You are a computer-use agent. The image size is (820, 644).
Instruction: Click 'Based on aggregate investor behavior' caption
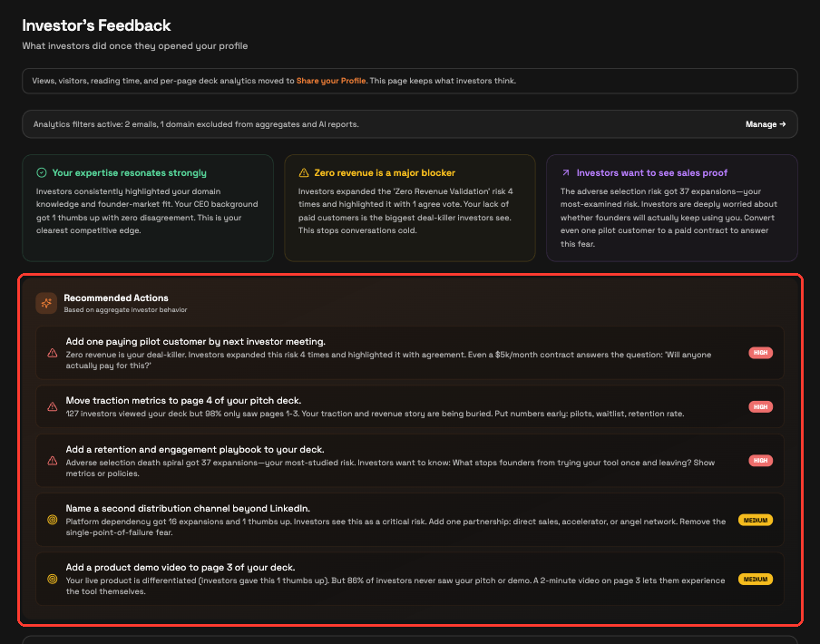point(125,309)
